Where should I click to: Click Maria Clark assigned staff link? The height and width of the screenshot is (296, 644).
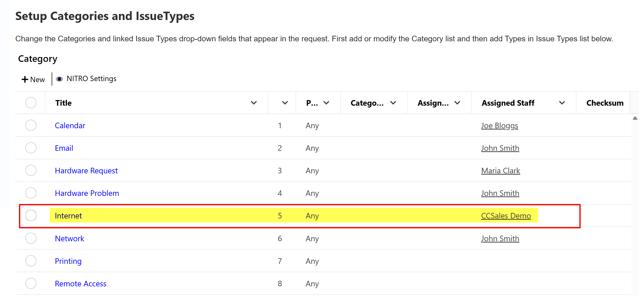pos(500,171)
